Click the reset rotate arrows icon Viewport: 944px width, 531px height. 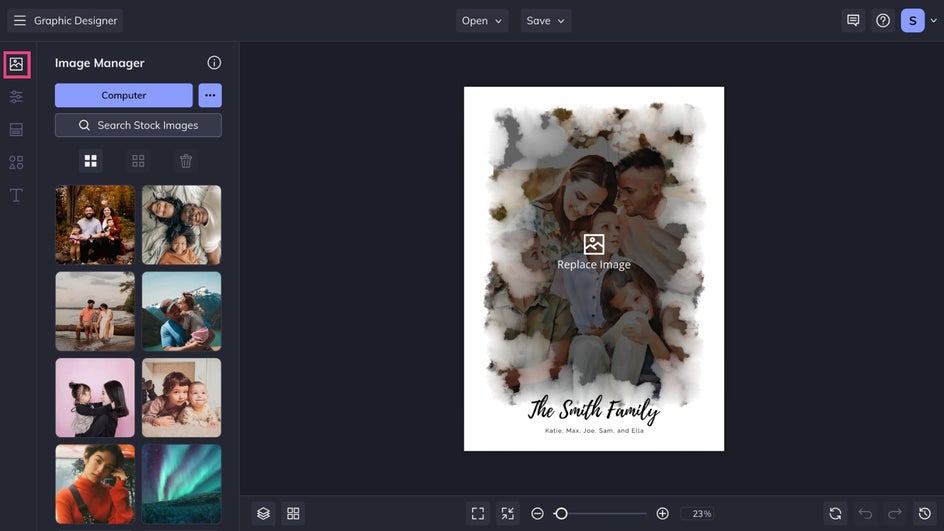click(835, 514)
